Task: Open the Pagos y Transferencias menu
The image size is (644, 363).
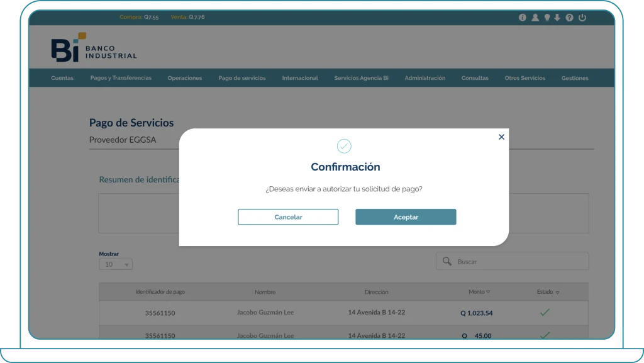Action: click(x=121, y=78)
